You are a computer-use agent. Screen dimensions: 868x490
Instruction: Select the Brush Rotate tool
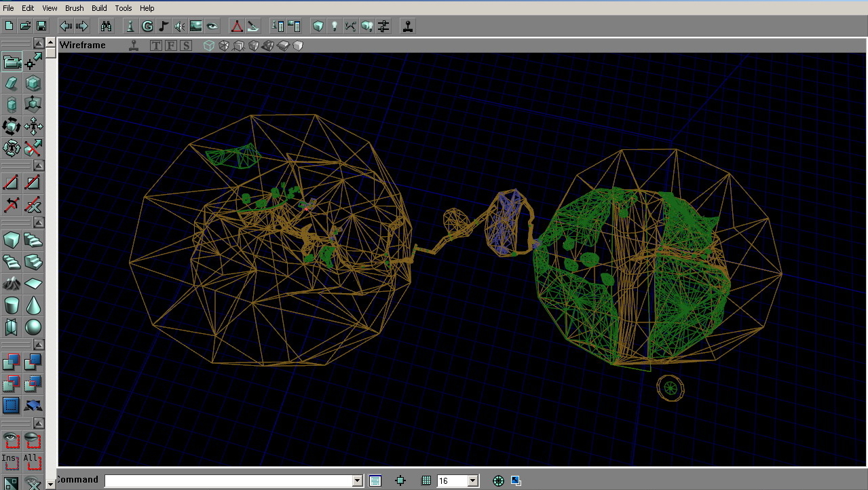(x=12, y=127)
